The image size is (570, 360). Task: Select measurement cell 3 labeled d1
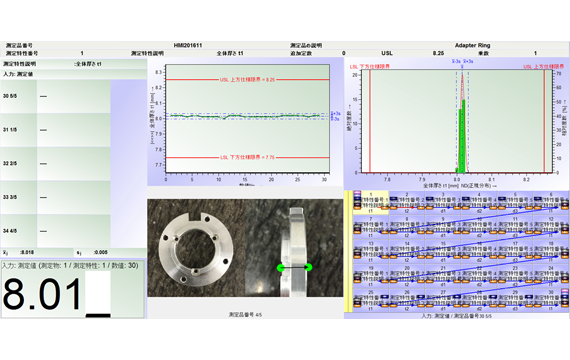pos(443,203)
